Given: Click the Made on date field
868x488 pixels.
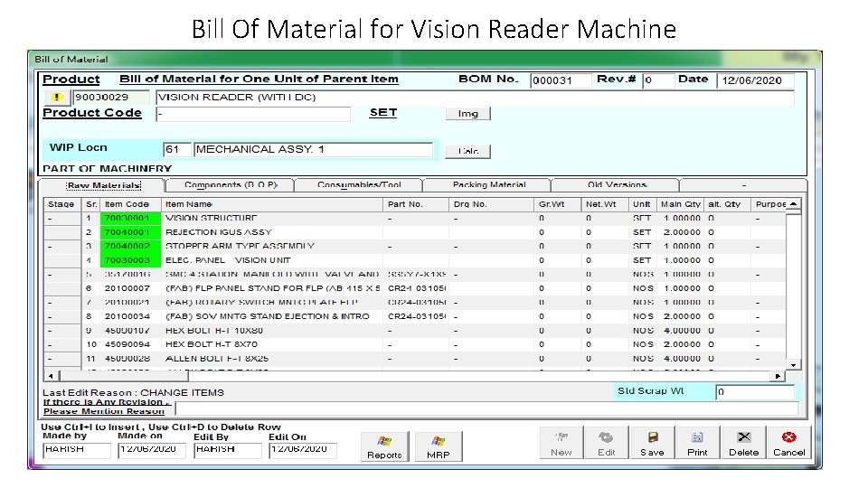Looking at the screenshot, I should tap(152, 450).
